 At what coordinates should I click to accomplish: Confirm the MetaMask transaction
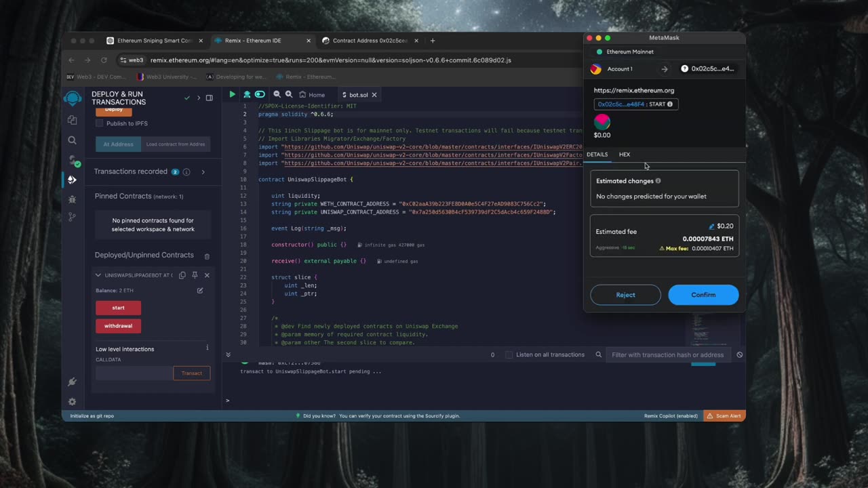pyautogui.click(x=703, y=295)
